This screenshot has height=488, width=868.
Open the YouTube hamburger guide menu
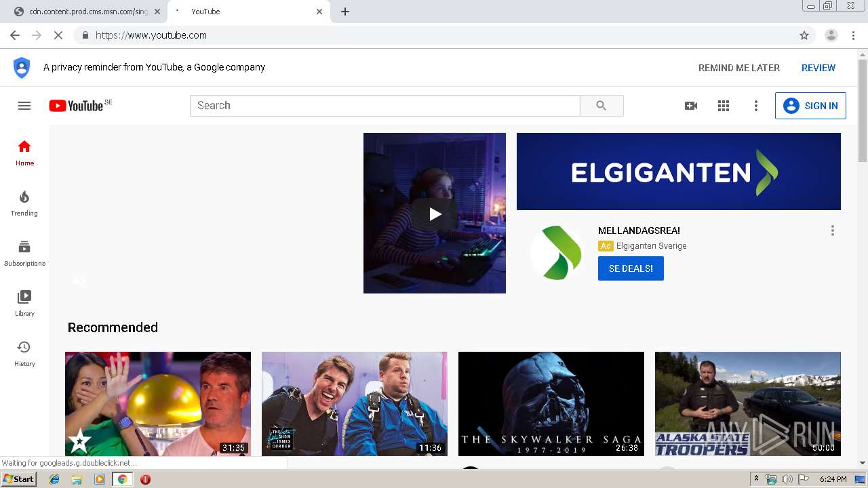point(24,106)
